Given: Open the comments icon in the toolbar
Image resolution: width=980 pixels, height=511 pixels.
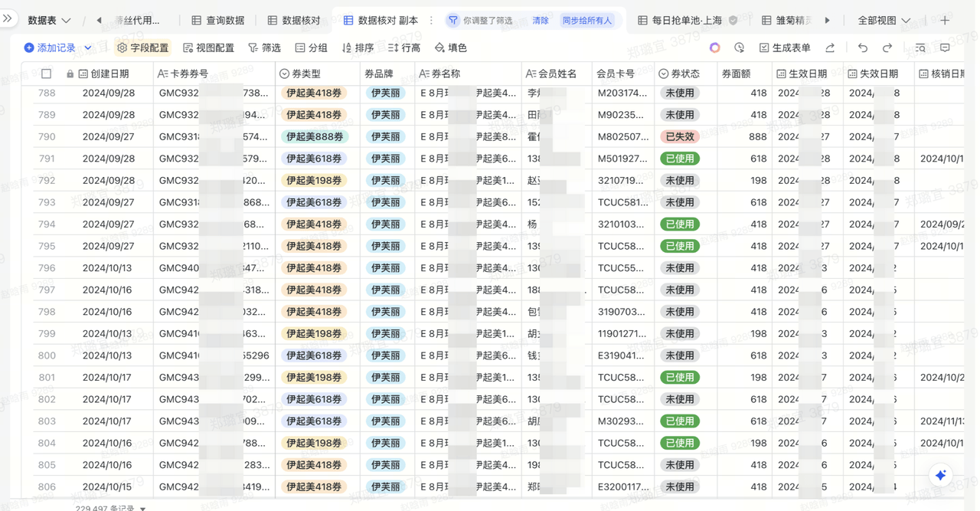Looking at the screenshot, I should (x=946, y=47).
